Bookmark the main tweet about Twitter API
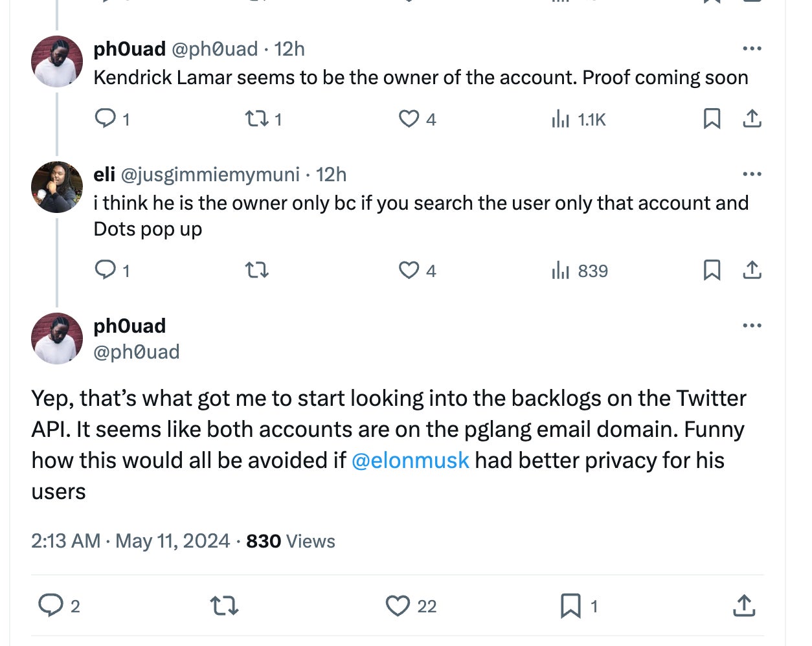This screenshot has width=812, height=646. 570,606
